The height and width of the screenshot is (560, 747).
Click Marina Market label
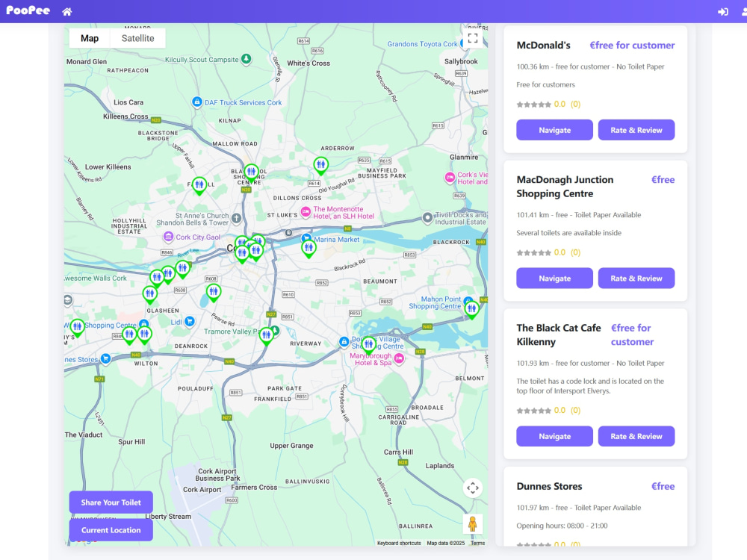tap(336, 240)
